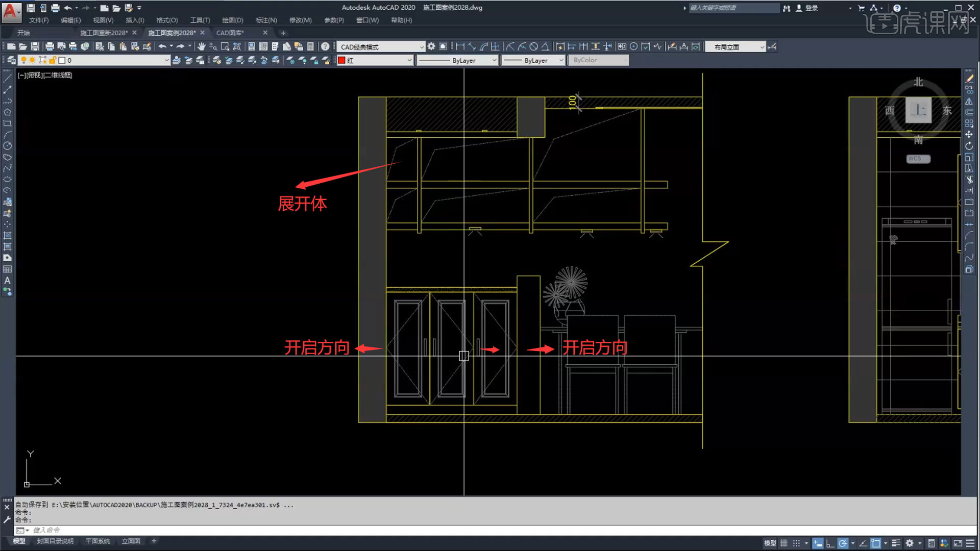Open the 文件(F) menu
This screenshot has height=551, width=980.
(x=39, y=20)
